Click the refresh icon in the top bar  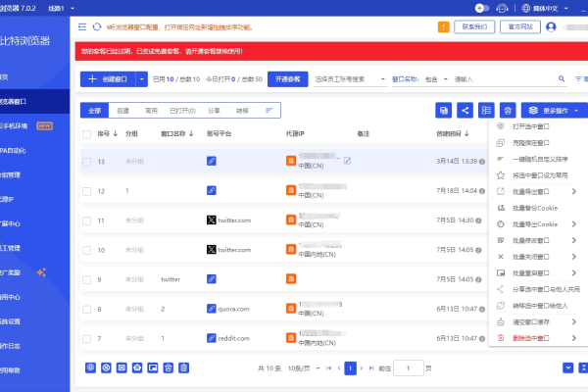click(x=97, y=27)
